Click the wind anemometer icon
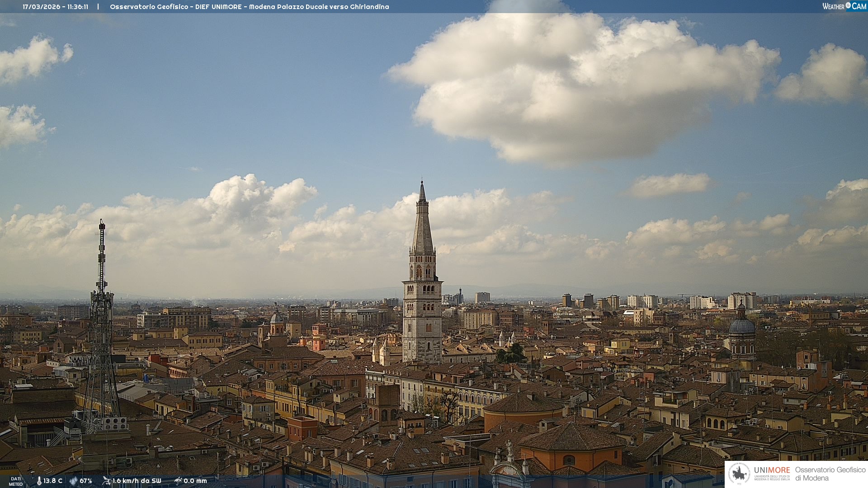868x488 pixels. click(x=106, y=481)
